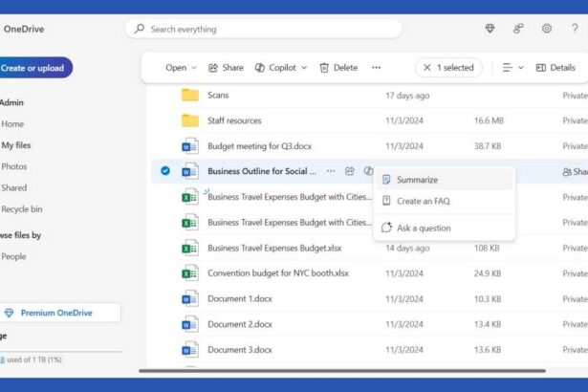Click Word icon of Business Outline file

(190, 171)
